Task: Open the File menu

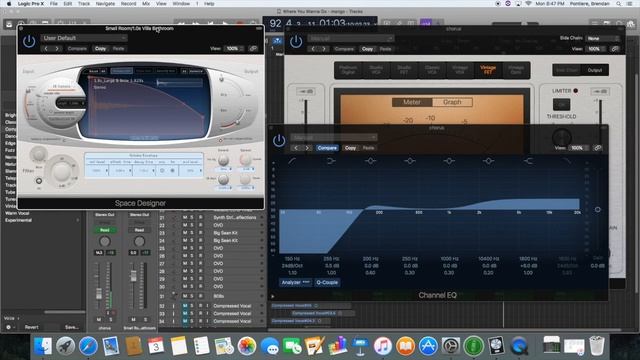Action: 53,4
